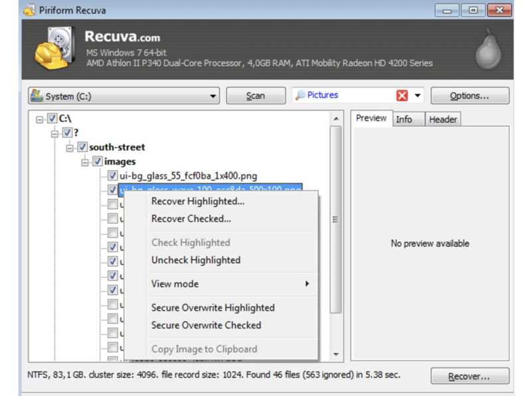The image size is (532, 396).
Task: Click the Recuva title bar app icon
Action: coord(29,10)
